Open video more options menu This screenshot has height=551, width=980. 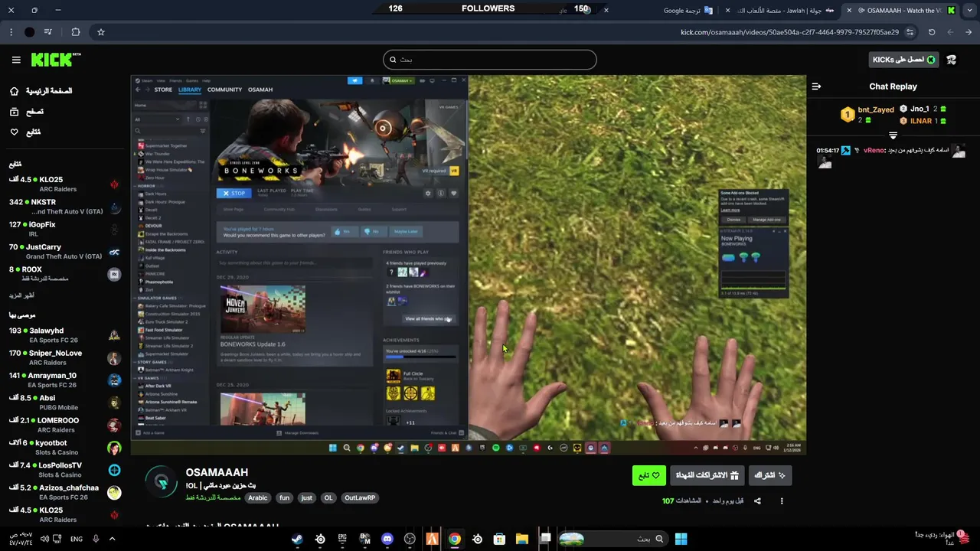(x=782, y=501)
